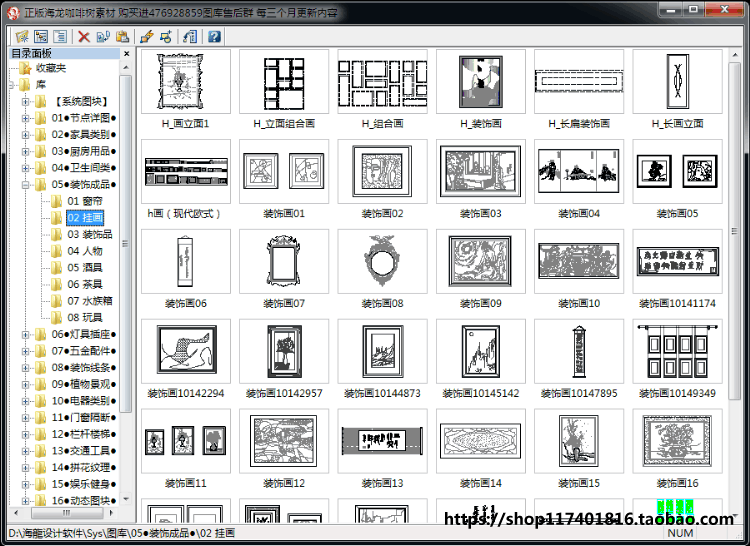Expand the 01●节点详图● folder
The image size is (750, 546).
click(25, 118)
